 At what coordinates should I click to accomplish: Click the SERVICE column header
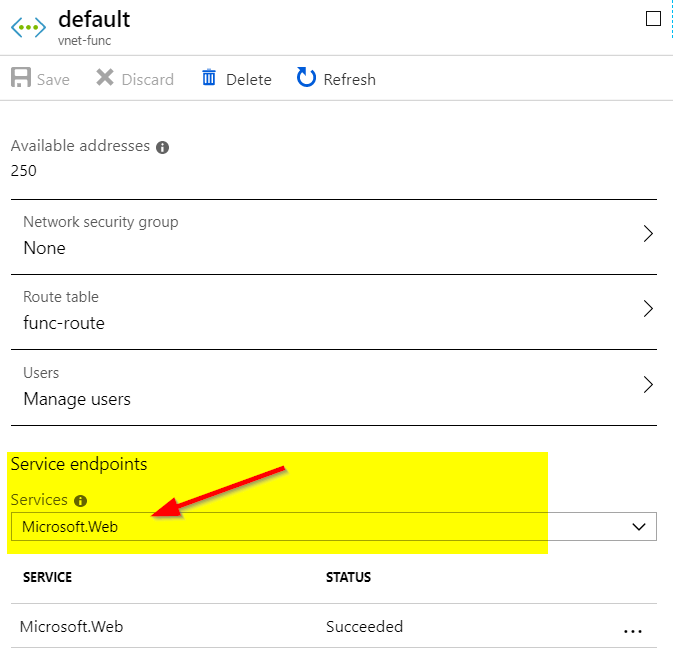point(47,577)
